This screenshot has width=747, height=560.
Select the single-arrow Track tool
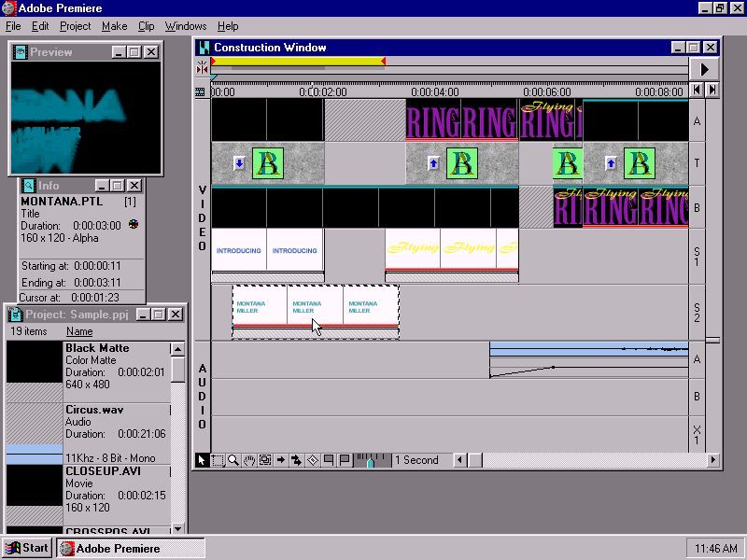point(280,459)
